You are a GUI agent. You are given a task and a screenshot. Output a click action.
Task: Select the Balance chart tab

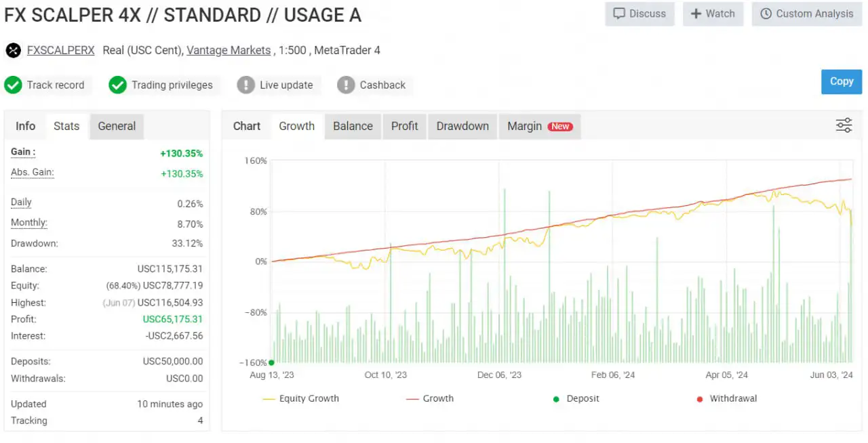pyautogui.click(x=353, y=126)
